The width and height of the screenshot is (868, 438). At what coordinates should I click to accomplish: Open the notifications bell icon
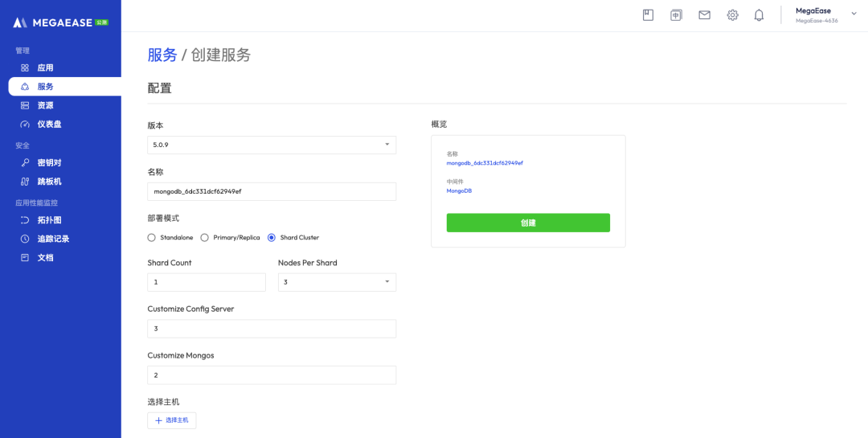click(759, 15)
